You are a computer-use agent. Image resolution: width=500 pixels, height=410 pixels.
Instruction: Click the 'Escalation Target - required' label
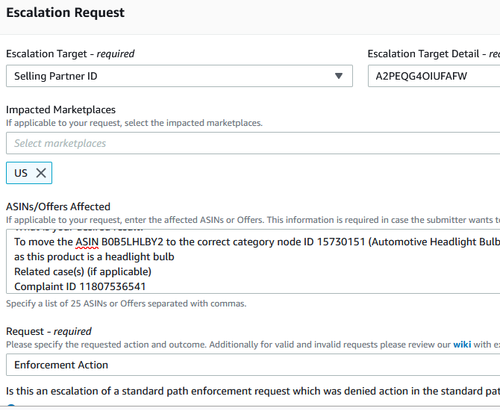pos(70,54)
